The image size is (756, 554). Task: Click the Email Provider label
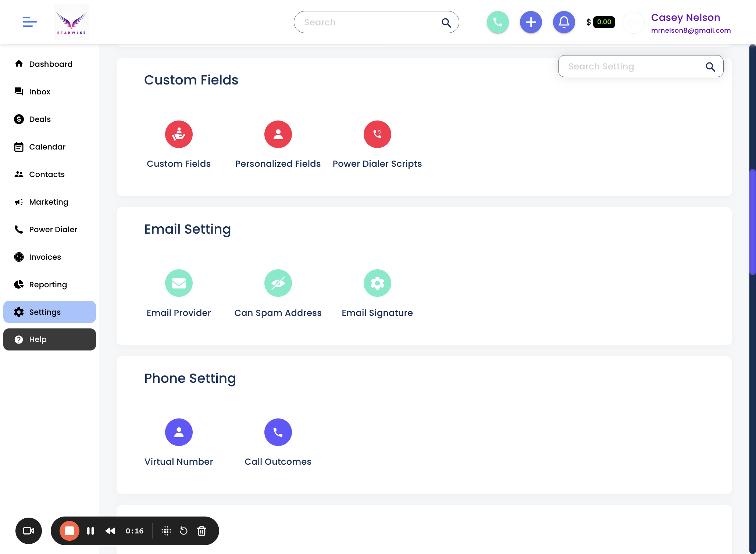(179, 313)
